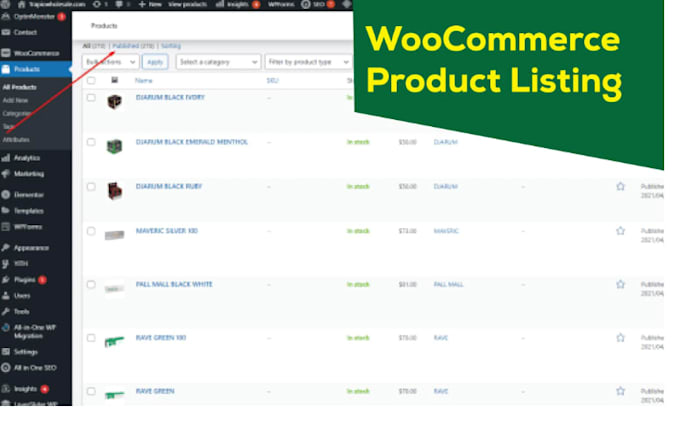Expand the Bulk actions dropdown
Image resolution: width=680 pixels, height=421 pixels.
click(x=111, y=62)
